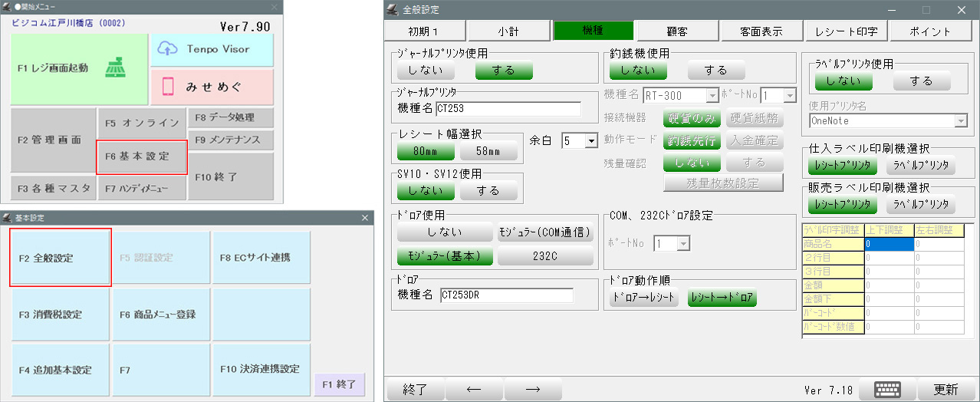Image resolution: width=980 pixels, height=402 pixels.
Task: Open F4 追加基本設定
Action: click(61, 370)
